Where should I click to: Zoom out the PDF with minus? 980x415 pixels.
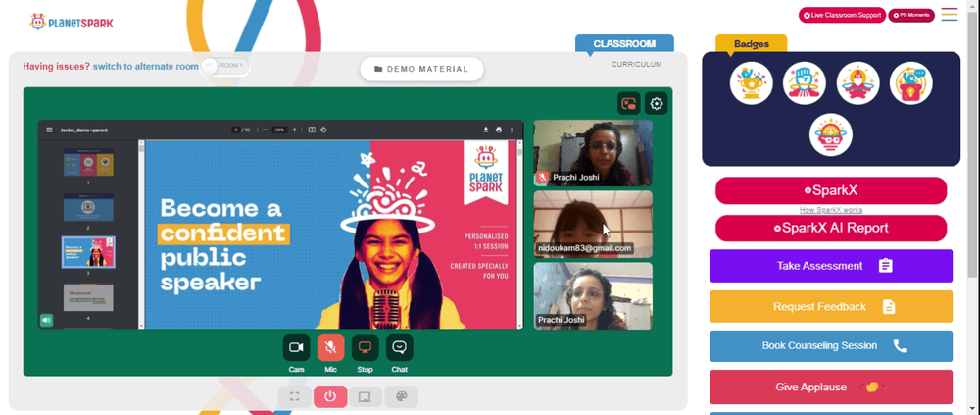pyautogui.click(x=265, y=130)
